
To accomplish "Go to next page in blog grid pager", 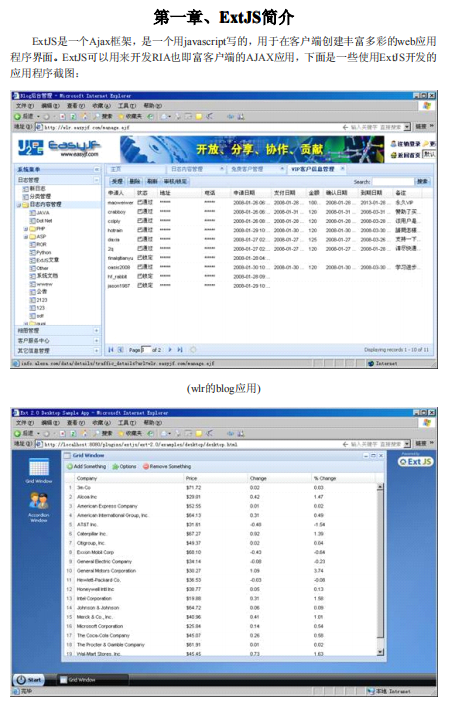I will tap(170, 350).
